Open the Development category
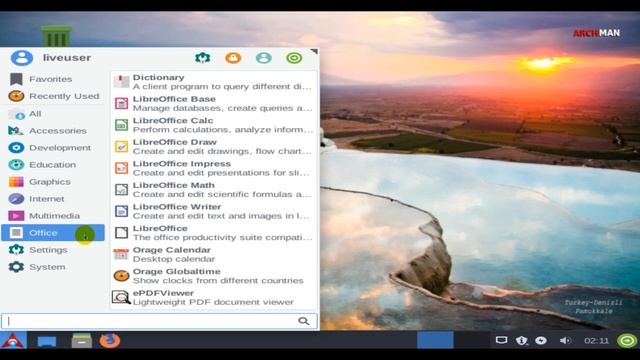The height and width of the screenshot is (360, 640). [53, 148]
